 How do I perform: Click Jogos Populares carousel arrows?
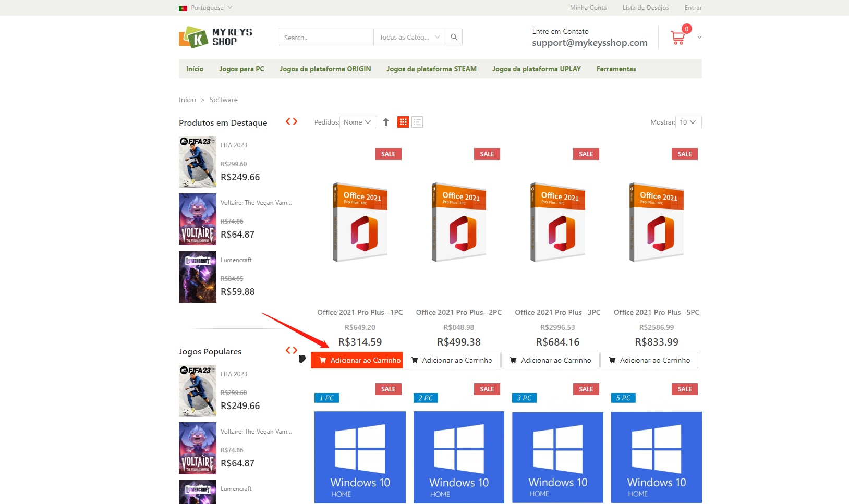click(292, 350)
